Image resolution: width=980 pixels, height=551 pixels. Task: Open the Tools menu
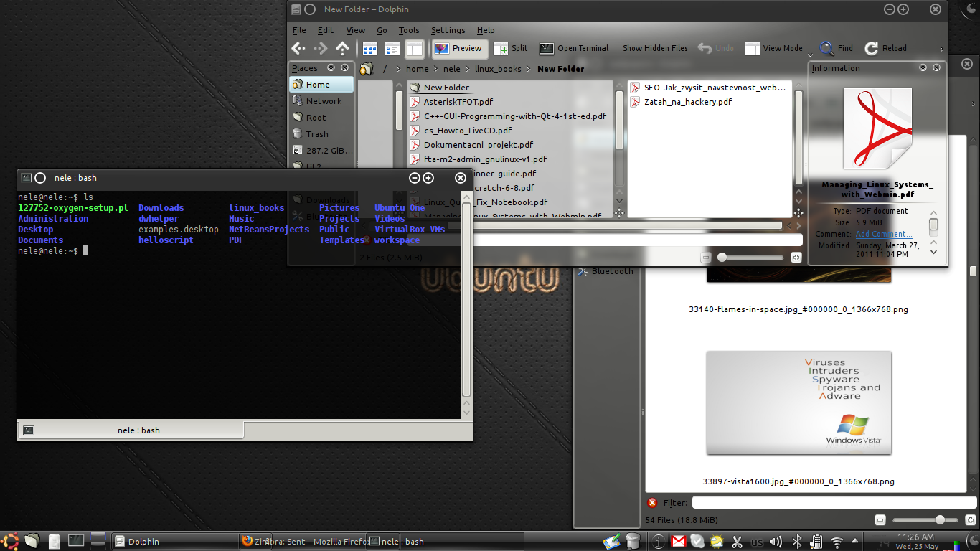(409, 30)
